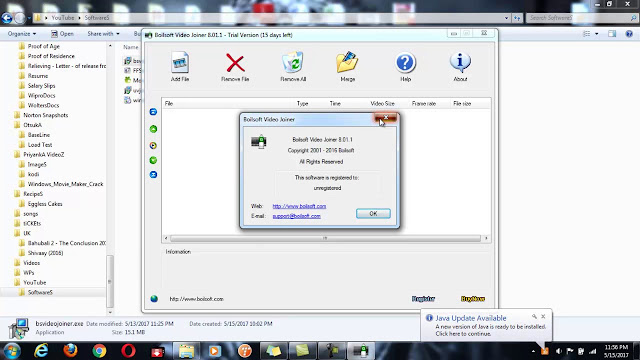Click the Merge folder icon
Screen dimensions: 640x360
pos(347,62)
